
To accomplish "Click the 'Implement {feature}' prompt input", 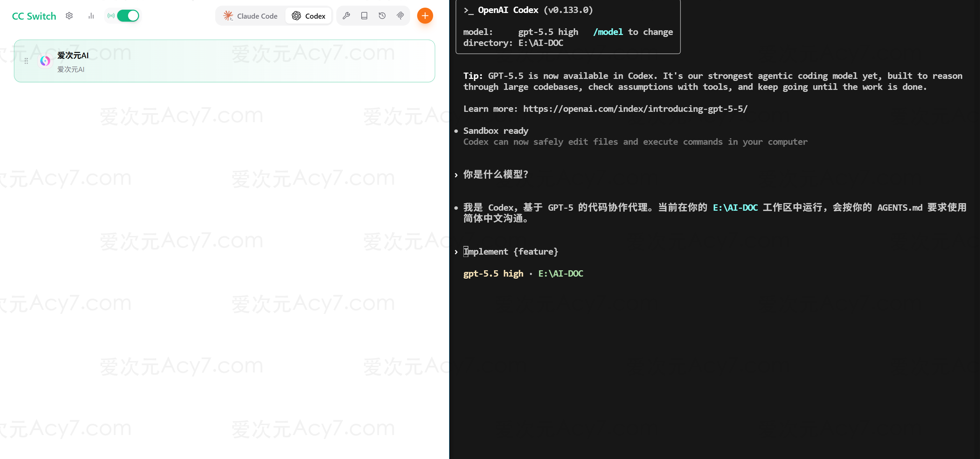I will point(511,252).
